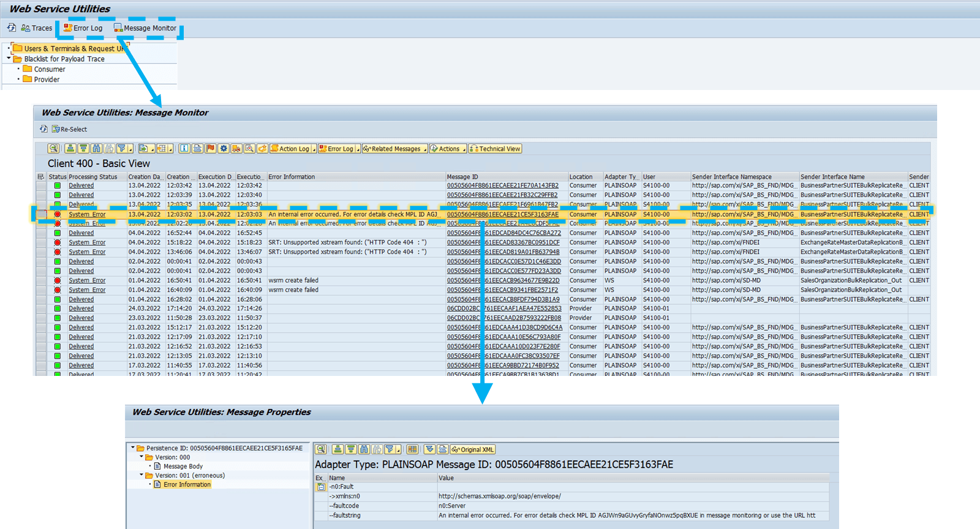This screenshot has width=980, height=529.
Task: Open the layout dropdown arrow
Action: click(x=170, y=149)
